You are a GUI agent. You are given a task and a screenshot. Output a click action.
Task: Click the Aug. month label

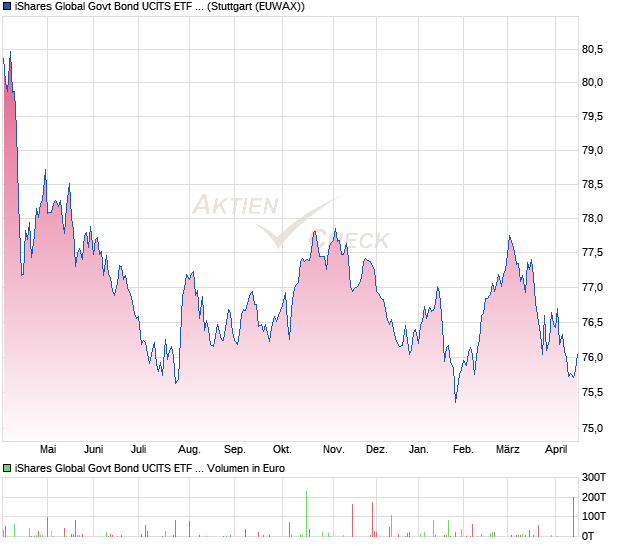(189, 450)
